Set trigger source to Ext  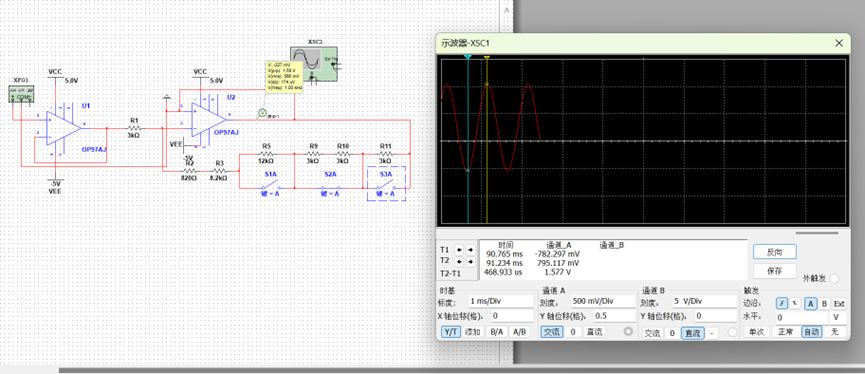pos(839,303)
